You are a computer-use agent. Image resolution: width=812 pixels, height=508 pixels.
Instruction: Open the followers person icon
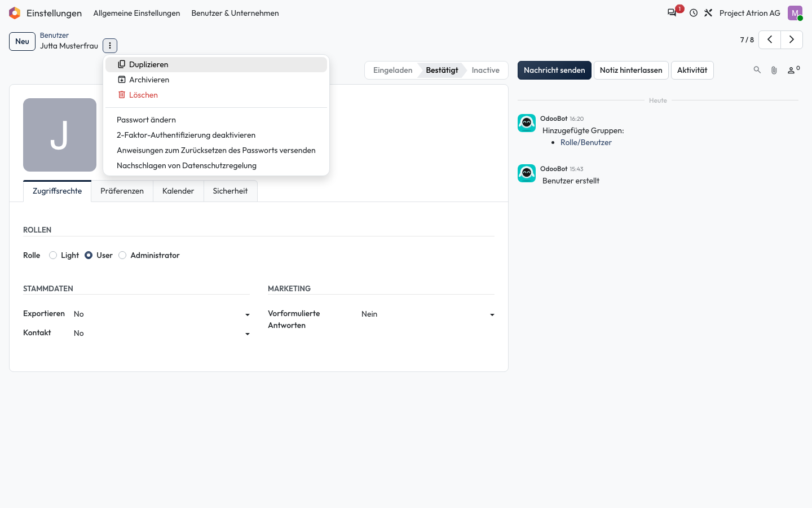(x=793, y=70)
